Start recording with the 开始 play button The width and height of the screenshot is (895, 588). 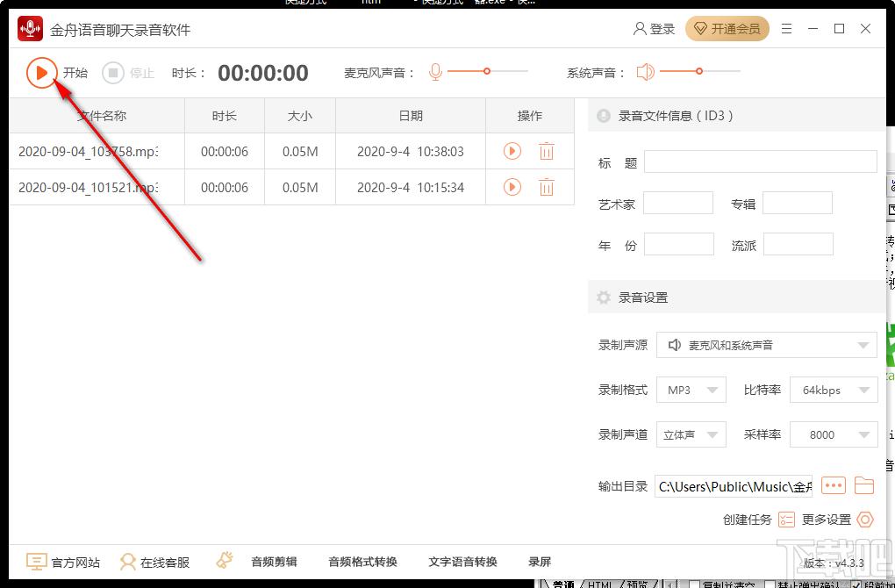41,73
